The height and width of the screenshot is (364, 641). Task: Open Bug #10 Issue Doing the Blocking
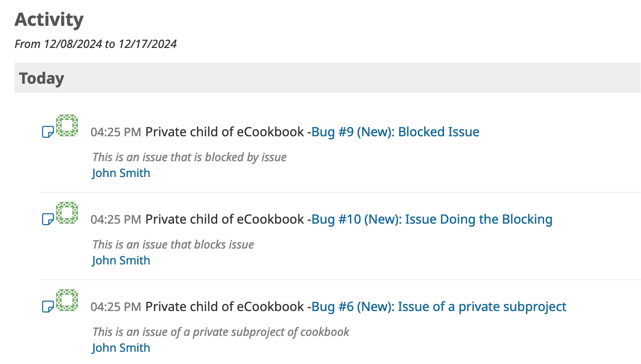(432, 219)
